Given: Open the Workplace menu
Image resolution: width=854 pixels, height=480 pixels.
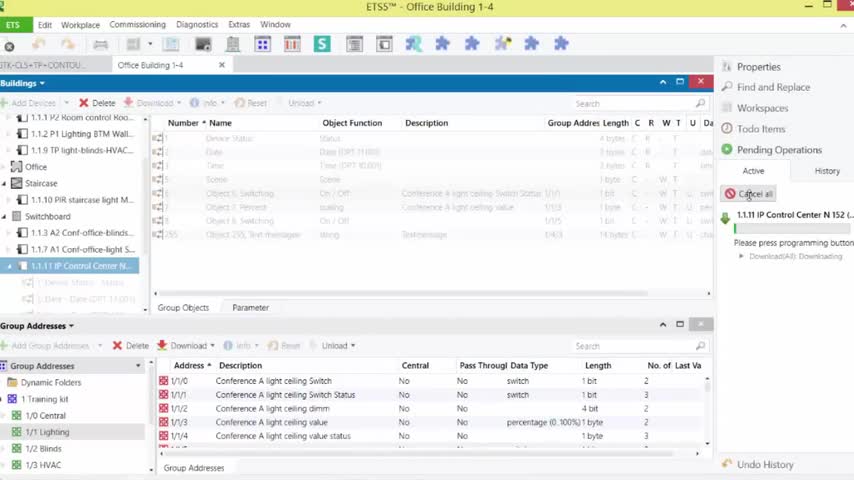Looking at the screenshot, I should [x=80, y=25].
